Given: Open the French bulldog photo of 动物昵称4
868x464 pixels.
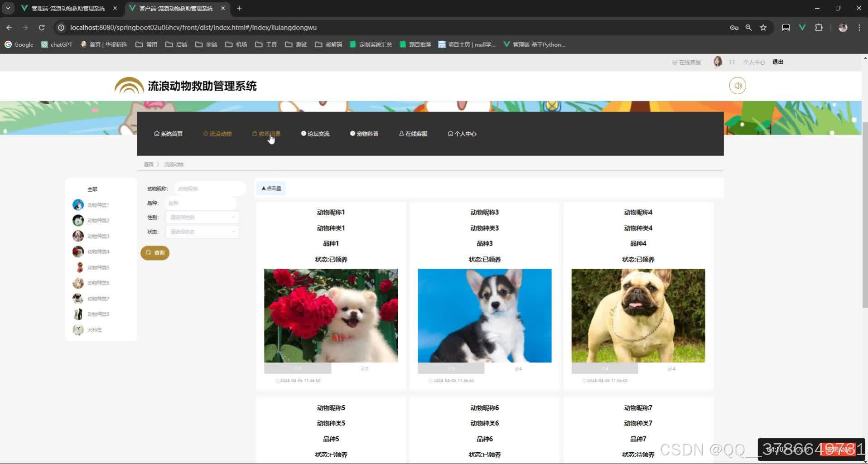Looking at the screenshot, I should click(x=638, y=315).
